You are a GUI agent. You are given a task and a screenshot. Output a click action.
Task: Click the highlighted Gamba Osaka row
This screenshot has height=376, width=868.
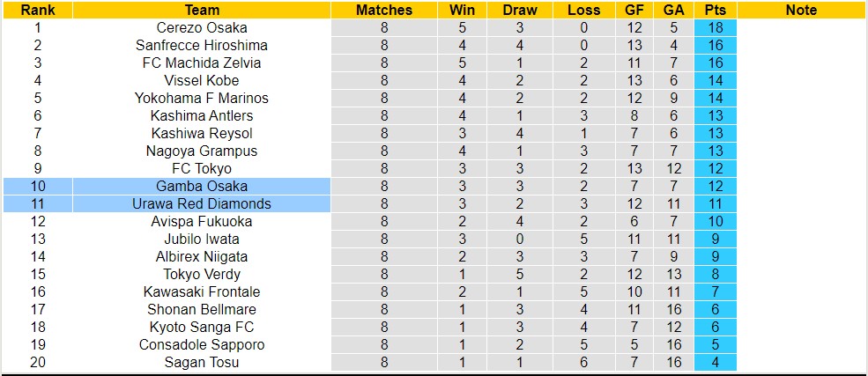pyautogui.click(x=202, y=186)
